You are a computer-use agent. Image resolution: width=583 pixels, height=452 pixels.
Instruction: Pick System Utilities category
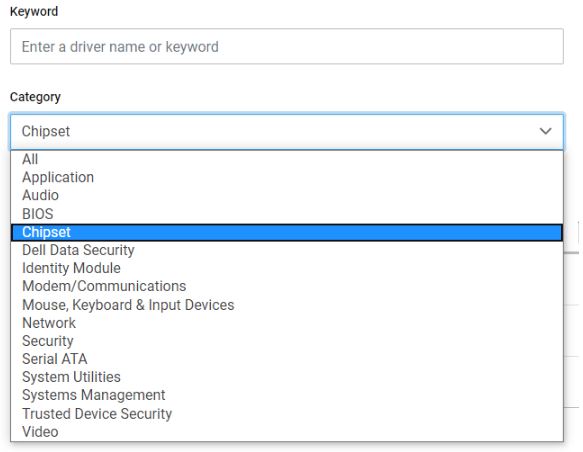287,377
